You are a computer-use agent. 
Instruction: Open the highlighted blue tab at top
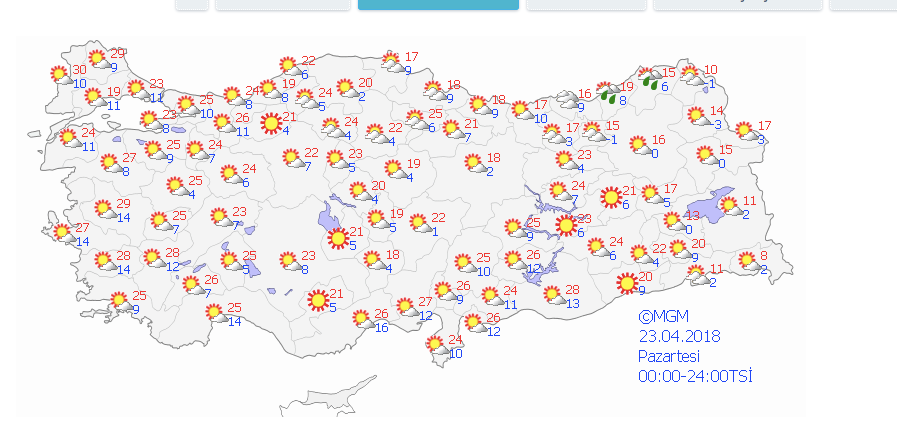438,4
